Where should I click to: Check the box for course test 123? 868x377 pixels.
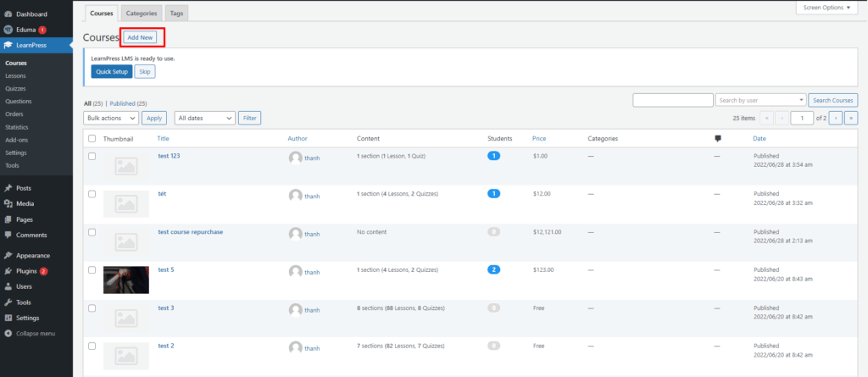click(x=92, y=156)
